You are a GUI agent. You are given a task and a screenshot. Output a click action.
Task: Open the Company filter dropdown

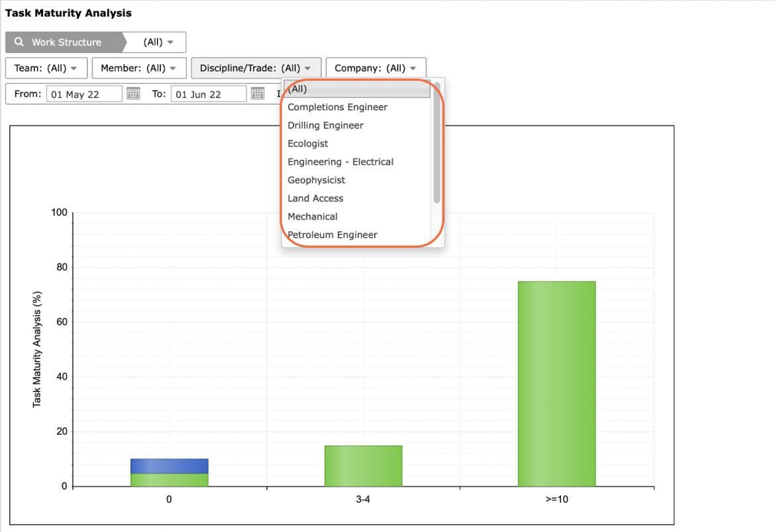click(376, 68)
